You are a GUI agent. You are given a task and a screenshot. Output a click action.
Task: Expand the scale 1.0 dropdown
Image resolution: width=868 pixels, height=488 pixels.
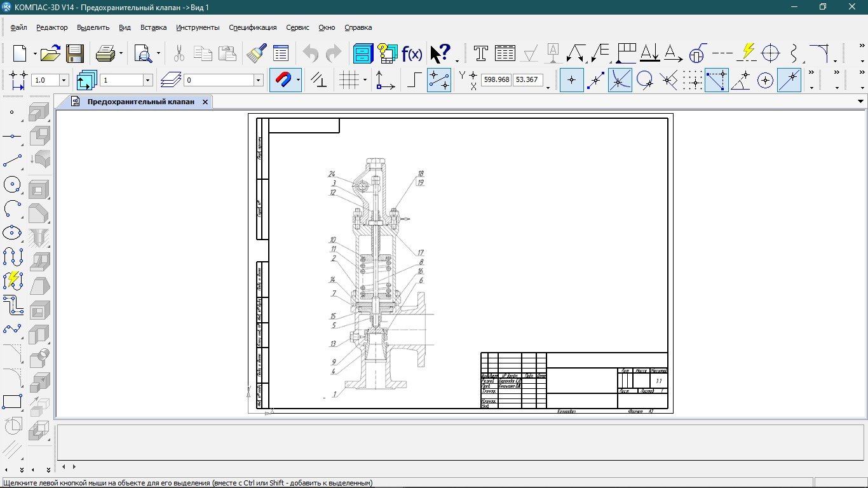[64, 80]
